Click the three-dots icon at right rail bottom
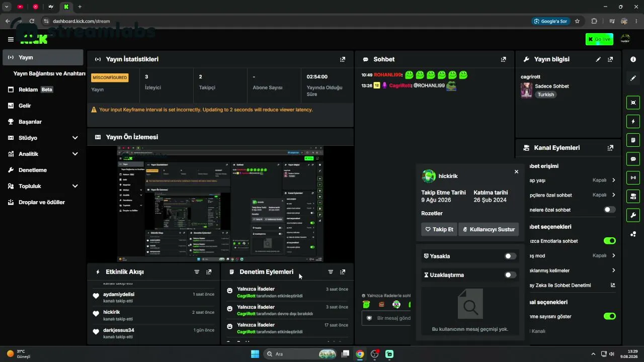This screenshot has height=362, width=644. 633,234
